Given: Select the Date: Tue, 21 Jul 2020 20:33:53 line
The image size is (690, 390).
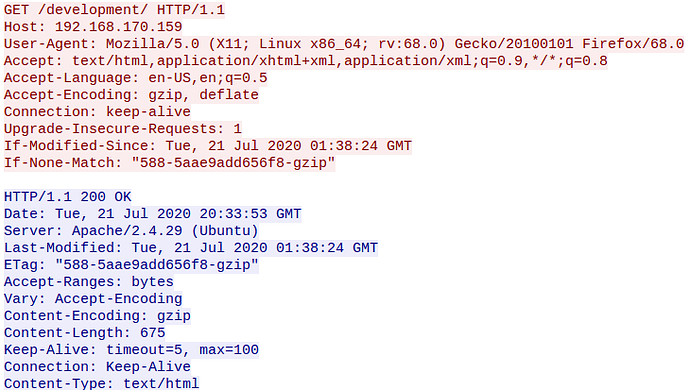Looking at the screenshot, I should pos(153,214).
